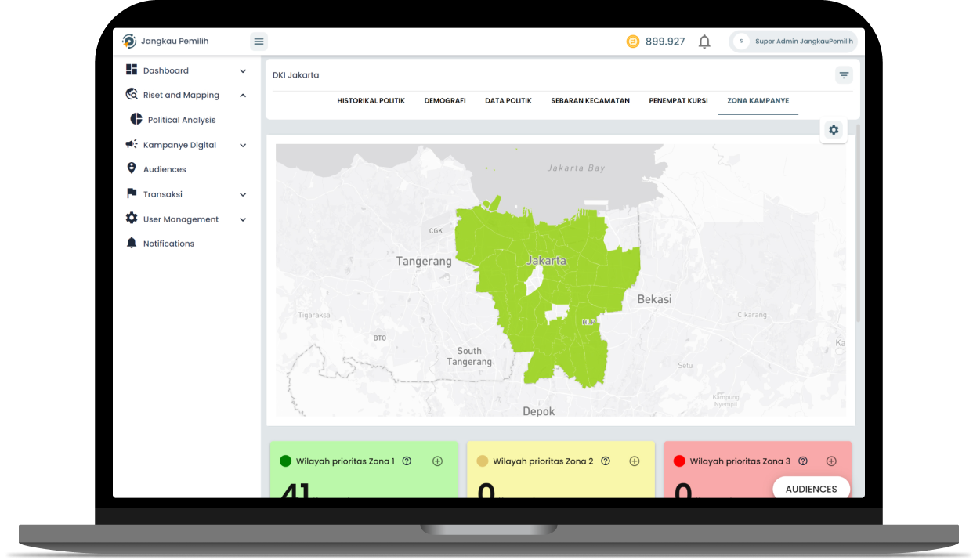
Task: Switch to the Demografi tab
Action: [445, 101]
